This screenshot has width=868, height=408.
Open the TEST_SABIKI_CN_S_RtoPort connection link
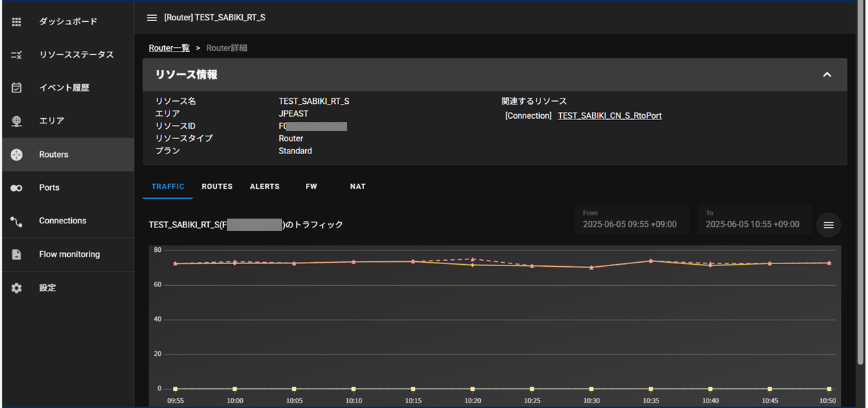(x=609, y=116)
